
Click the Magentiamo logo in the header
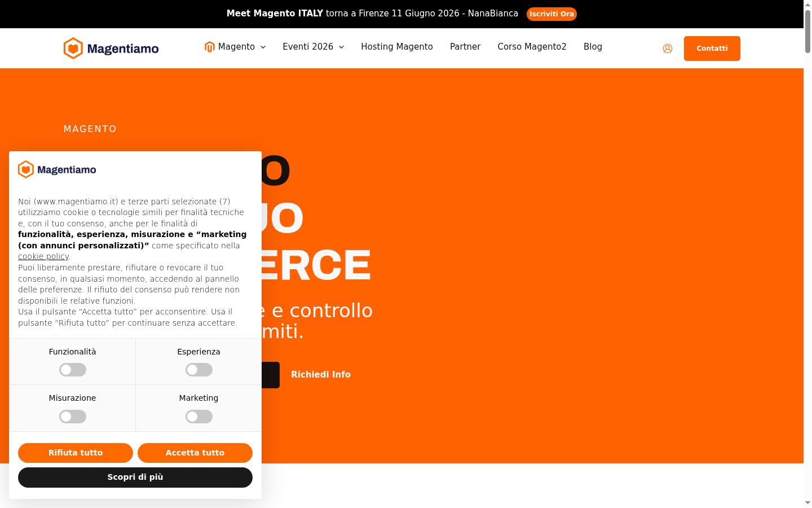tap(111, 49)
